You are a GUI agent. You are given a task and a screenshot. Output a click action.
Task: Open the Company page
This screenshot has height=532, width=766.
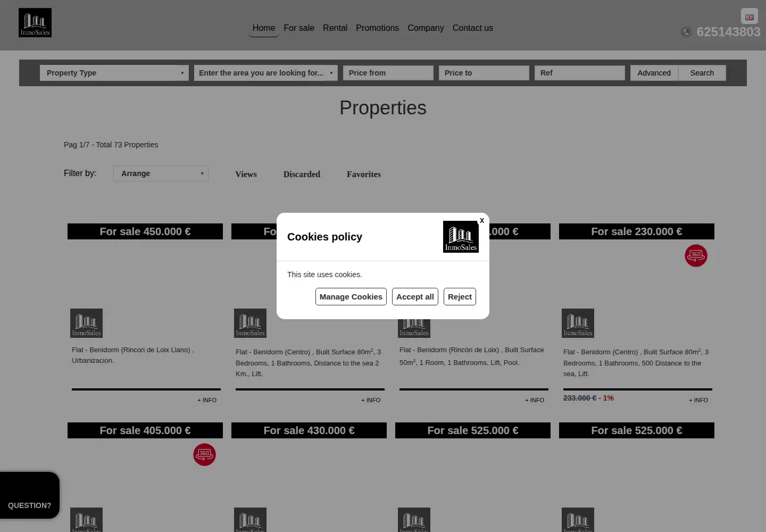426,28
